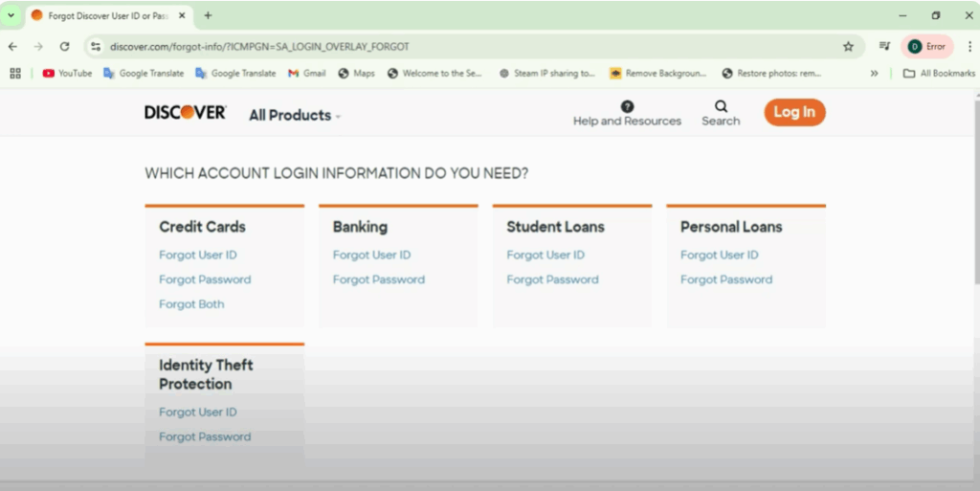The height and width of the screenshot is (491, 980).
Task: Click the Help and Resources label
Action: tap(627, 122)
